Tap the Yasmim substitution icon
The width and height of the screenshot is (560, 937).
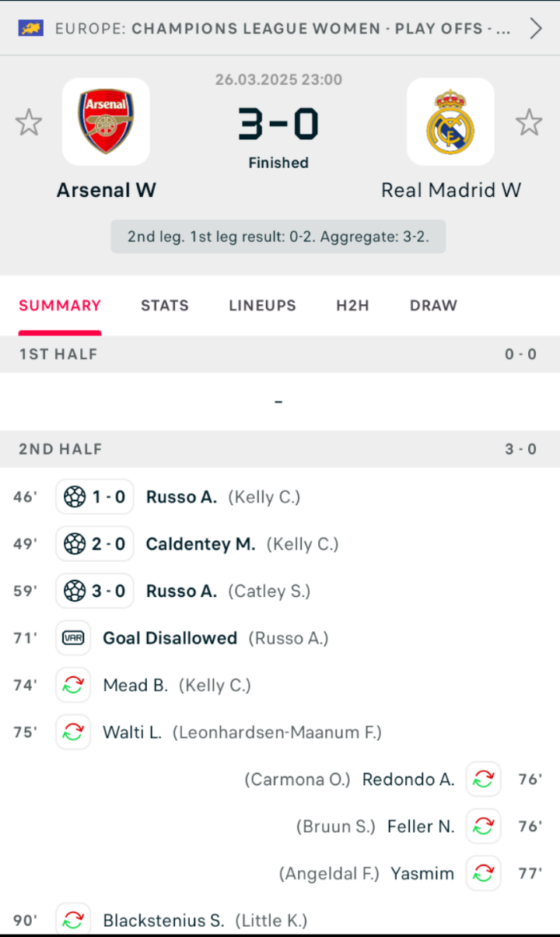coord(483,873)
